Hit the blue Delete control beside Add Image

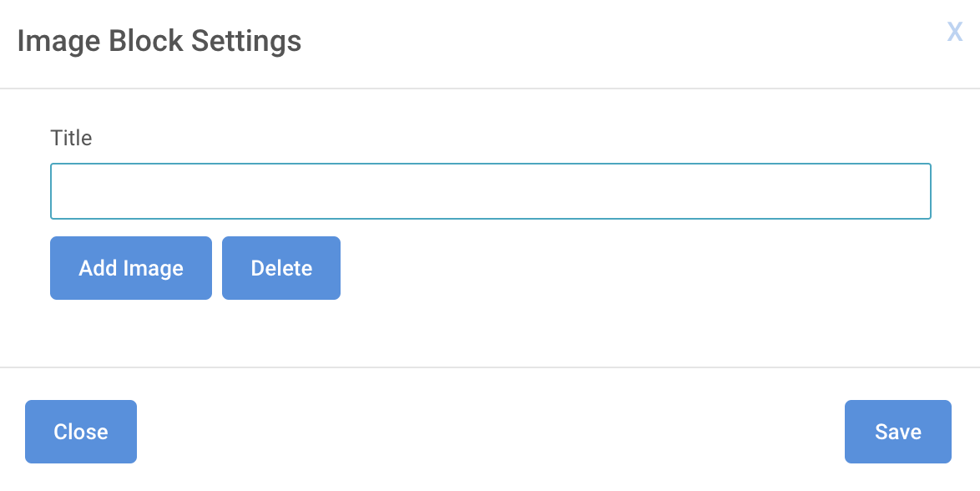(281, 268)
